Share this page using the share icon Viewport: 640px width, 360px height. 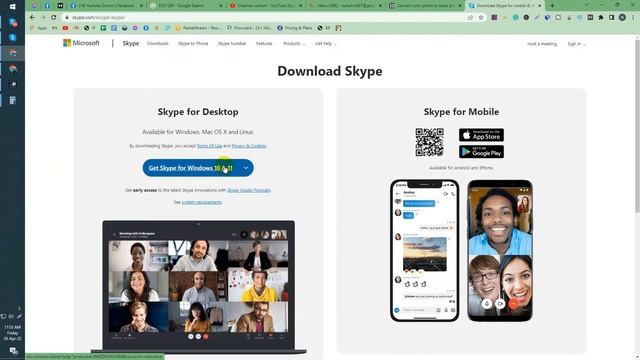pos(470,18)
